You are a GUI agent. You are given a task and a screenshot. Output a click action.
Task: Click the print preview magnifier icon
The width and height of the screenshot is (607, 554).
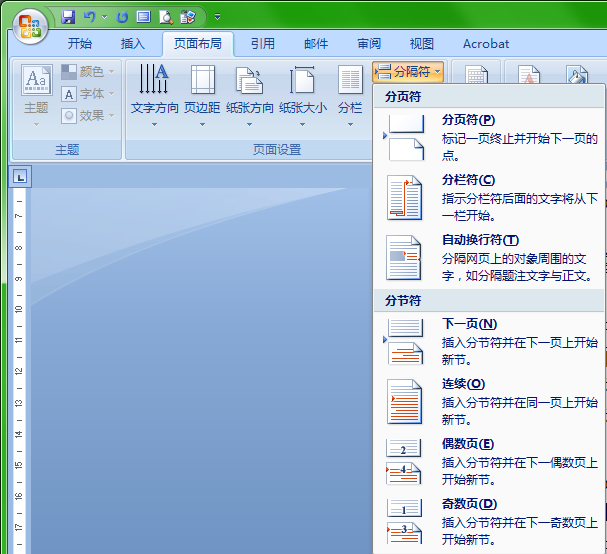point(166,17)
